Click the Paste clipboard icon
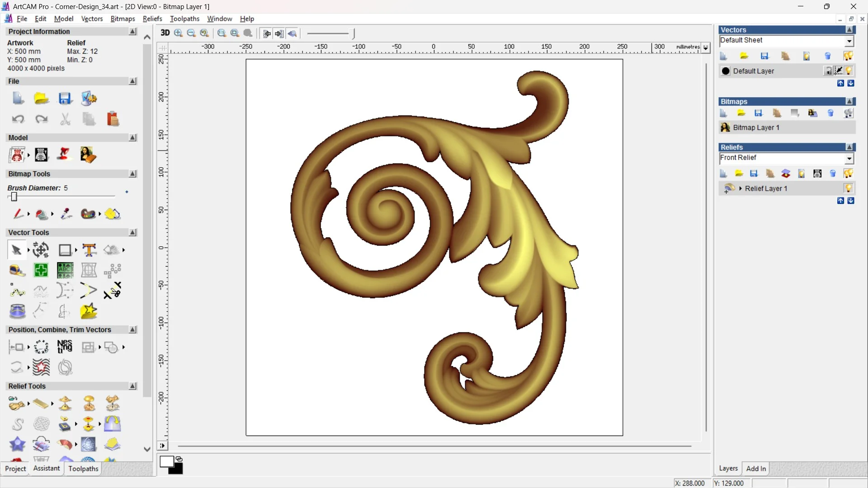Screen dimensions: 868x488 pos(113,119)
